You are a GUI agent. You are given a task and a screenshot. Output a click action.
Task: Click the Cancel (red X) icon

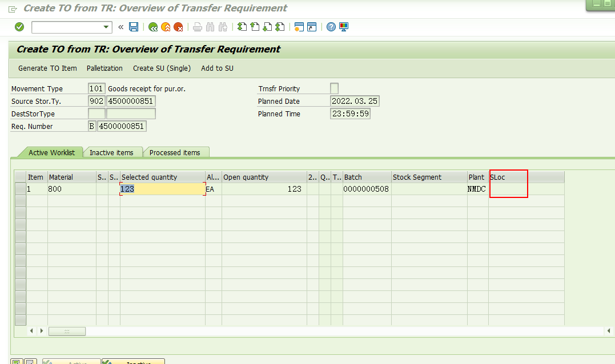(178, 27)
